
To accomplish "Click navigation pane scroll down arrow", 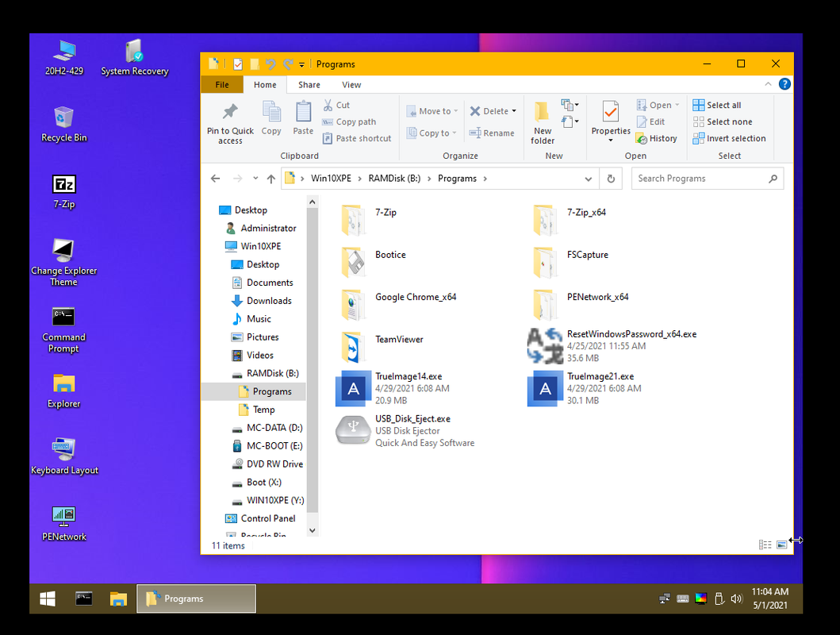I will point(313,530).
